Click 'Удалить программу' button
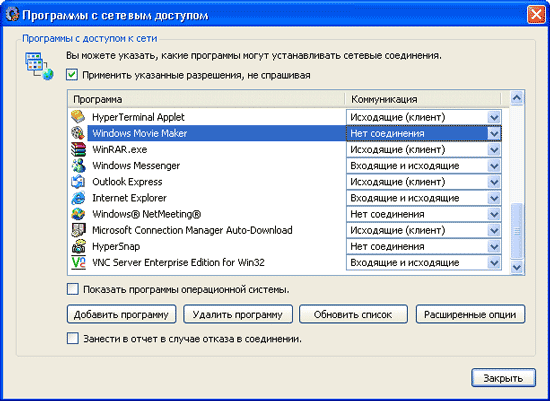 coord(238,314)
